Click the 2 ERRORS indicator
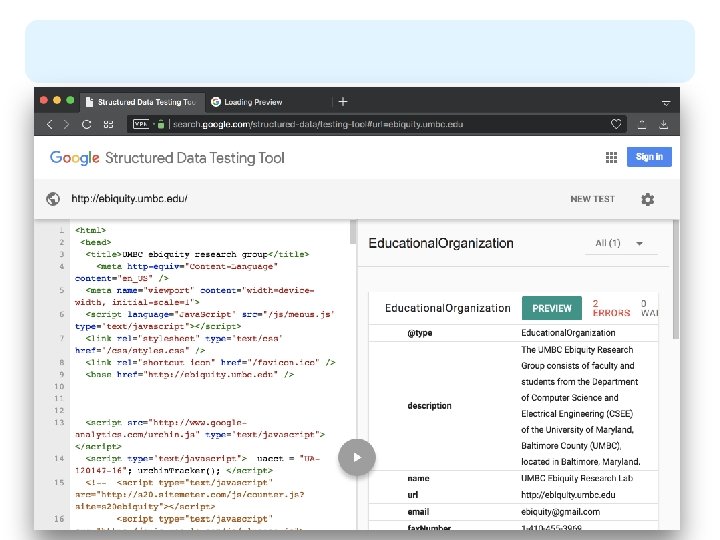The image size is (720, 540). coord(611,308)
